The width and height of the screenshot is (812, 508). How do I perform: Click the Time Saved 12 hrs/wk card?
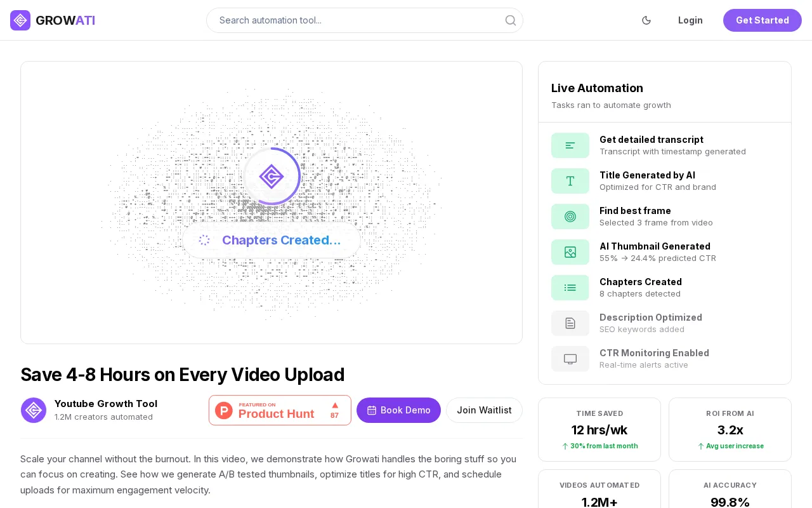[599, 429]
